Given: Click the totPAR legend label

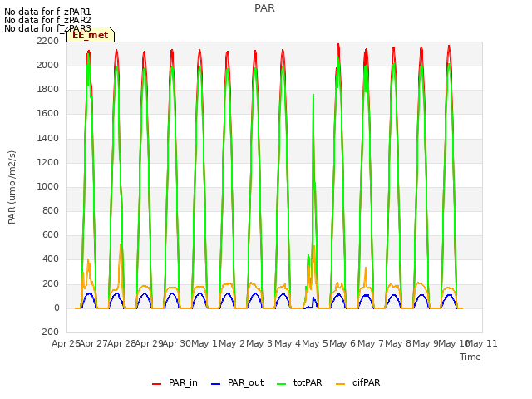Looking at the screenshot, I should point(308,382).
